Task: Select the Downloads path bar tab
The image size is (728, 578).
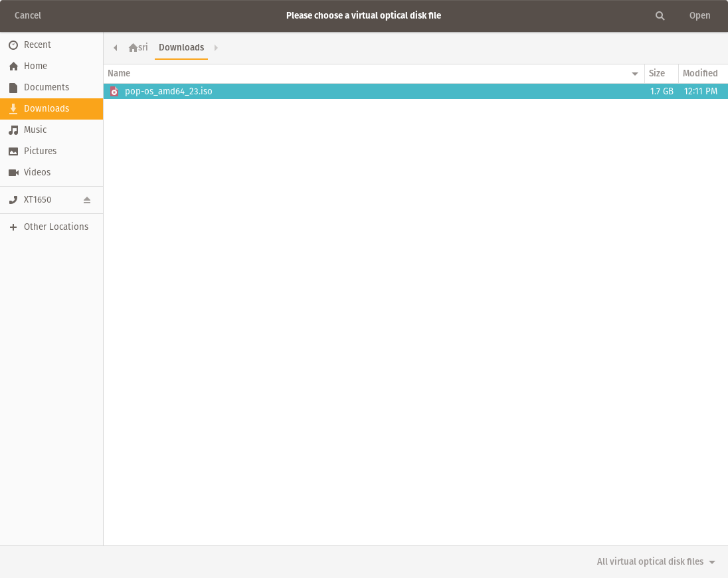Action: 181,48
